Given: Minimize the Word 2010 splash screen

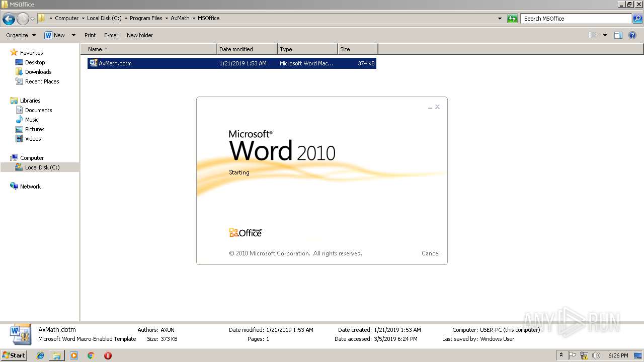Looking at the screenshot, I should tap(430, 107).
